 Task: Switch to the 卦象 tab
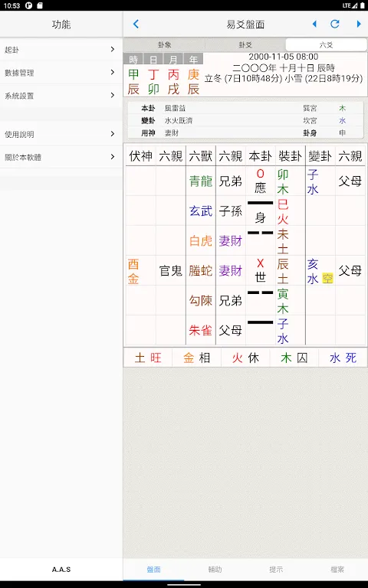pyautogui.click(x=165, y=44)
